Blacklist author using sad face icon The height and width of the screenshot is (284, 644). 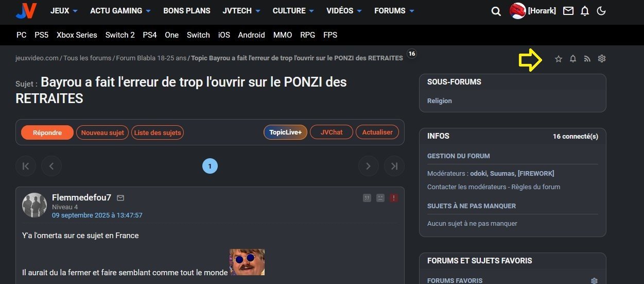(x=380, y=198)
